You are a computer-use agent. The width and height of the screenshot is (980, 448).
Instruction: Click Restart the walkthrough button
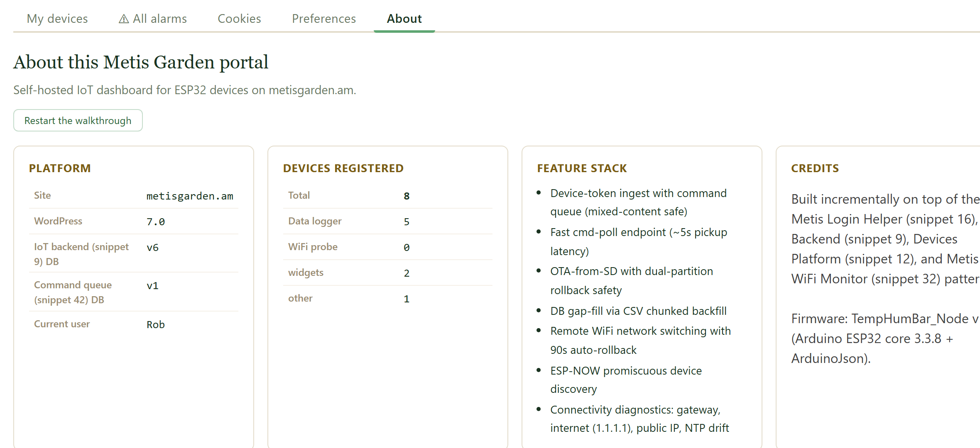tap(78, 120)
